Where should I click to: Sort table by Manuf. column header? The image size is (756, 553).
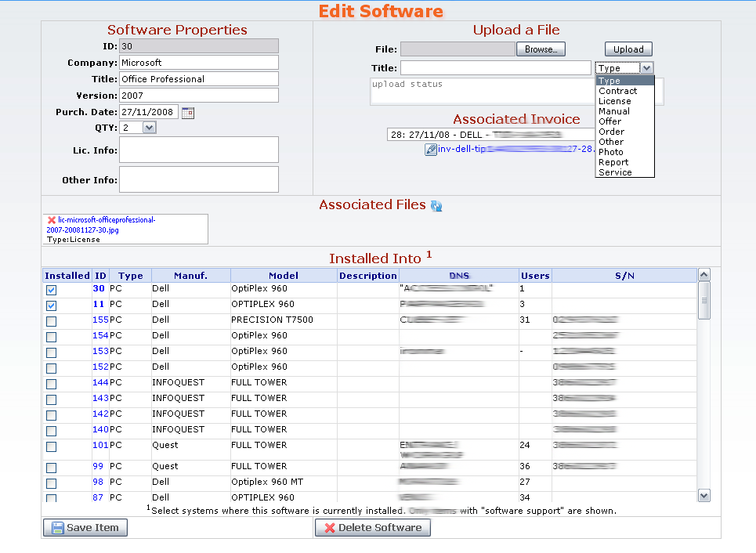[190, 276]
